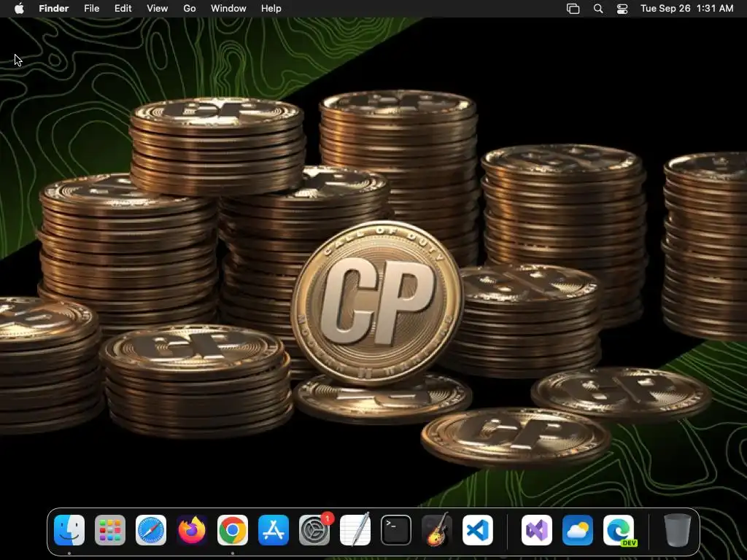Viewport: 747px width, 560px height.
Task: Click the date and time clock
Action: pos(686,9)
